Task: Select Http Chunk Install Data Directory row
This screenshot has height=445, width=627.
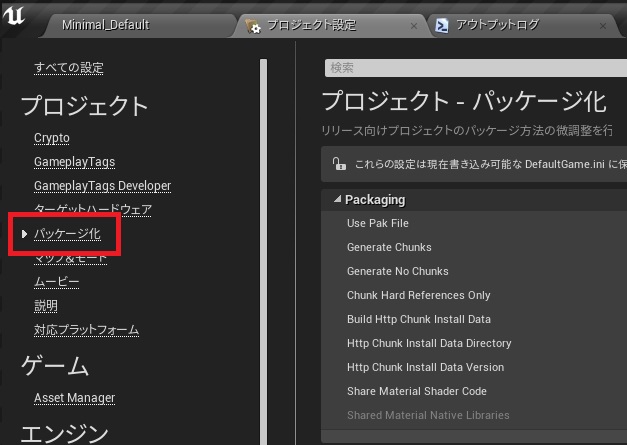Action: [x=474, y=343]
